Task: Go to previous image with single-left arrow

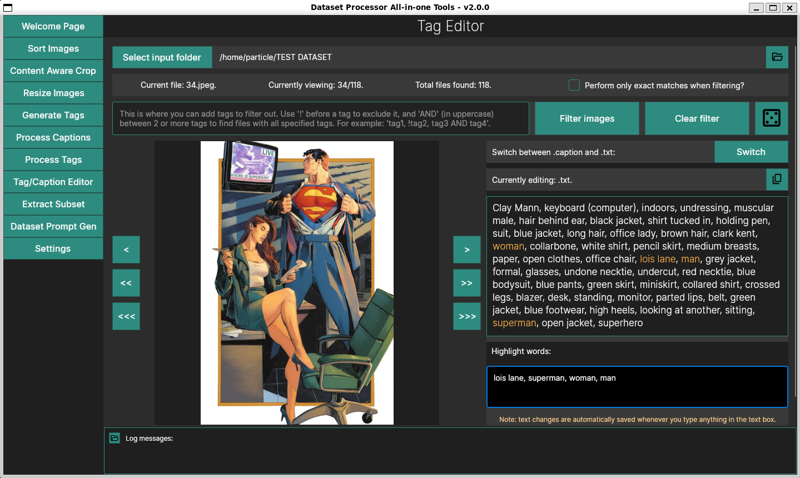Action: click(126, 249)
